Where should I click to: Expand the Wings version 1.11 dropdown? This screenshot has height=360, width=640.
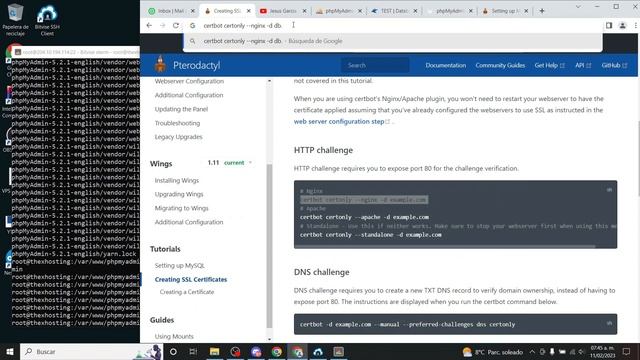[229, 162]
